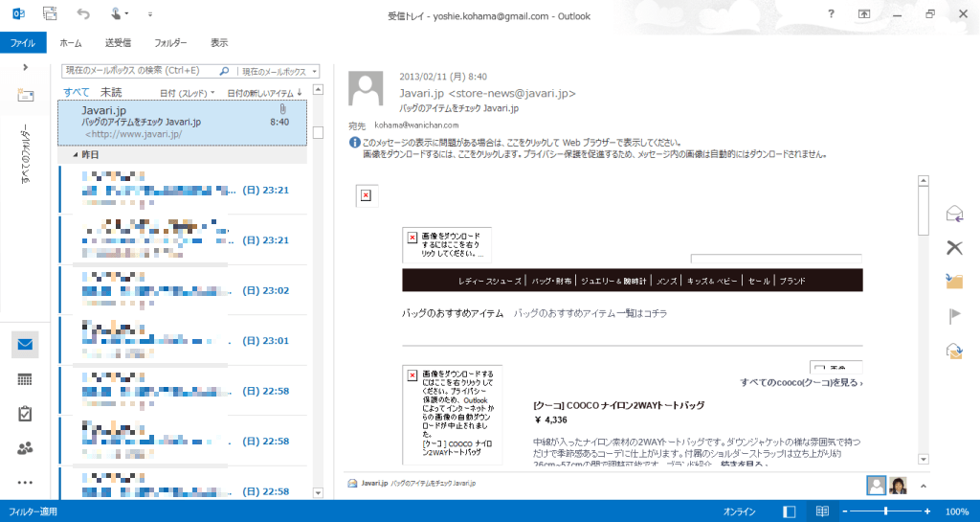The height and width of the screenshot is (522, 980).
Task: Open the ファイル tab
Action: [x=23, y=42]
